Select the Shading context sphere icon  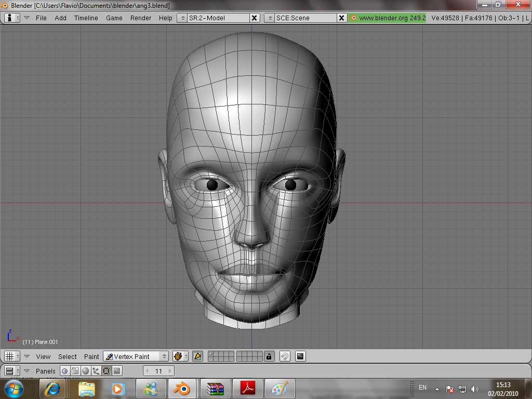coord(86,371)
